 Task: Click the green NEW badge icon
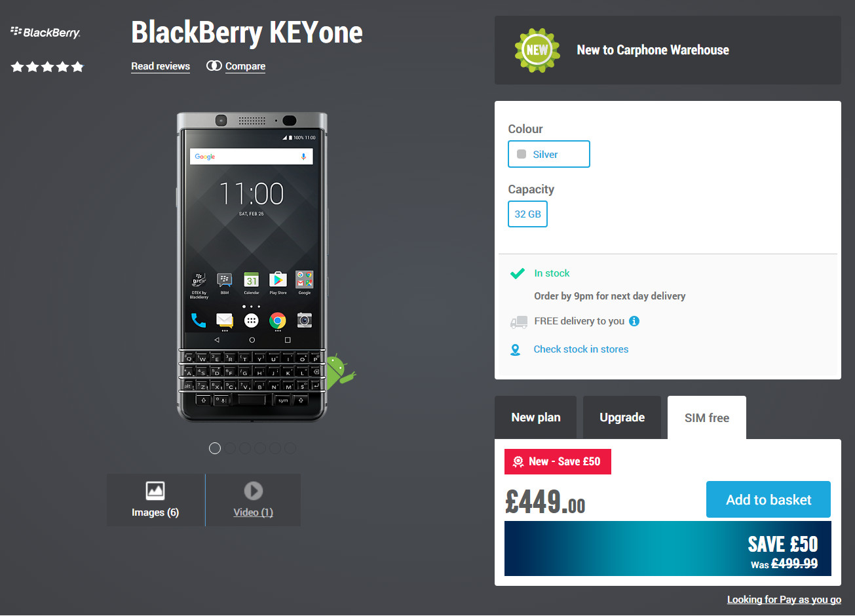coord(537,50)
